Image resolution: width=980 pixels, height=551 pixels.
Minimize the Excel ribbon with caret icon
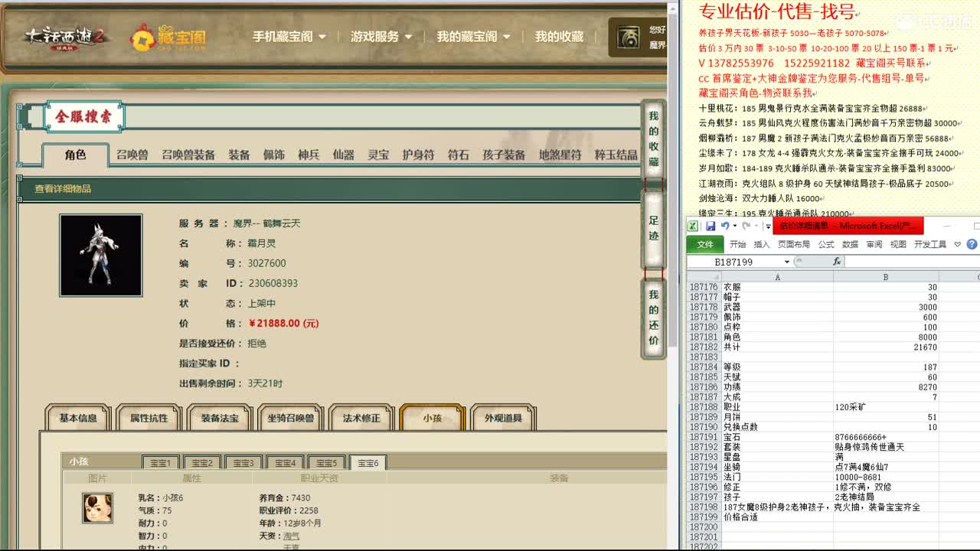(957, 244)
